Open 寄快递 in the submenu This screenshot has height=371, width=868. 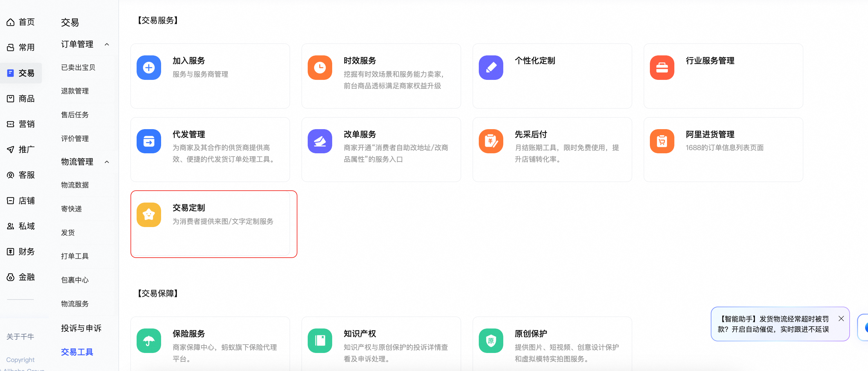click(72, 209)
